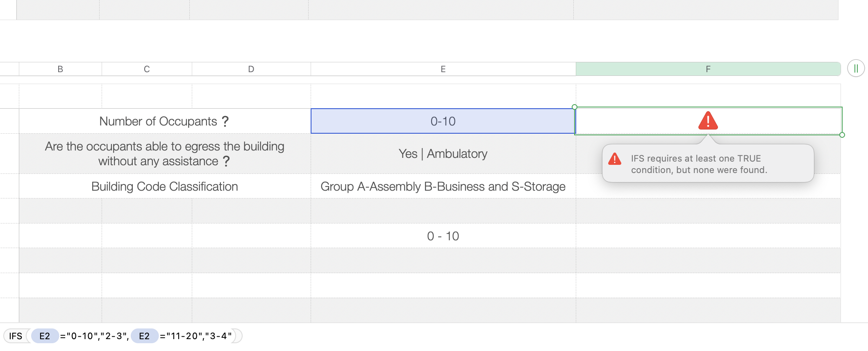Click the red error triangle in cell F2

[708, 121]
